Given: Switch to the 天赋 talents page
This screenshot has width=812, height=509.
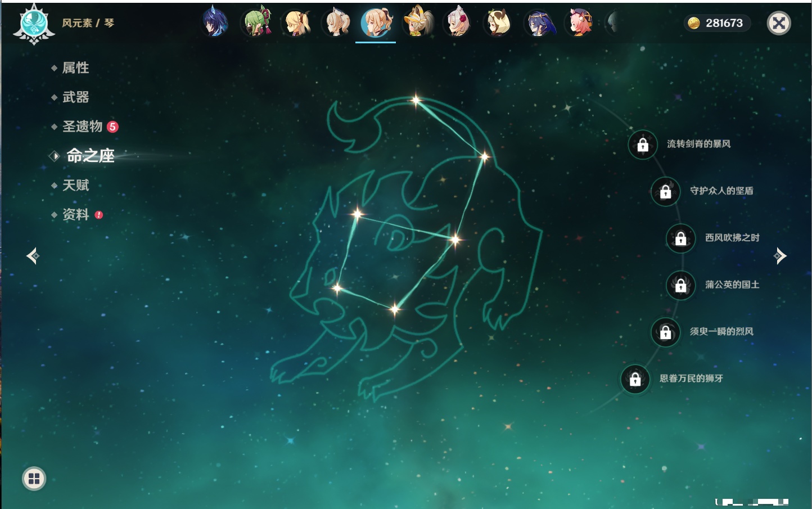Looking at the screenshot, I should (x=75, y=185).
